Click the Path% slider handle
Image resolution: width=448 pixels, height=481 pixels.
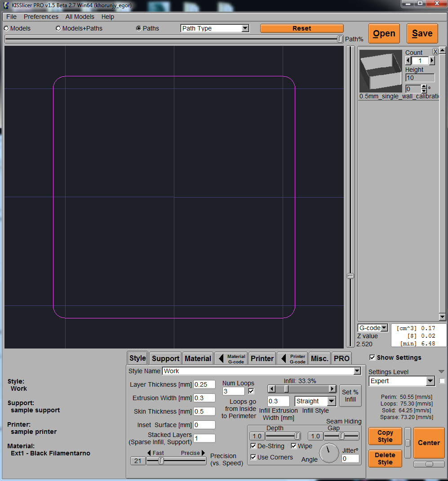(340, 40)
